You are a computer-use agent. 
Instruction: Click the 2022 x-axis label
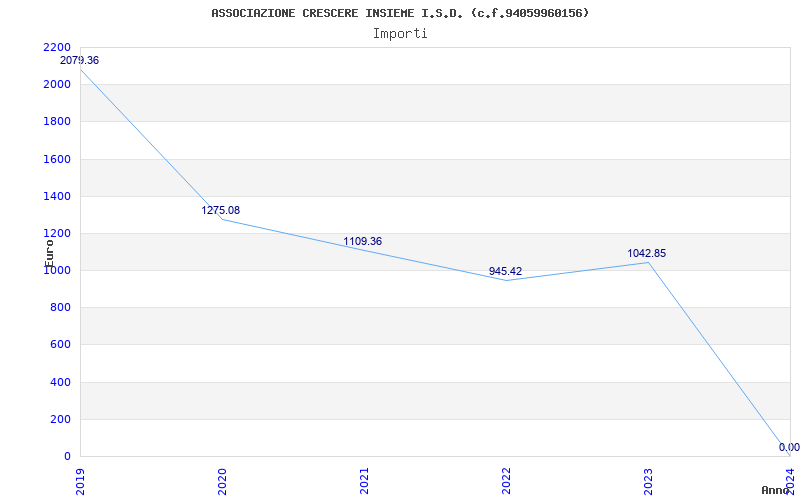pyautogui.click(x=506, y=481)
